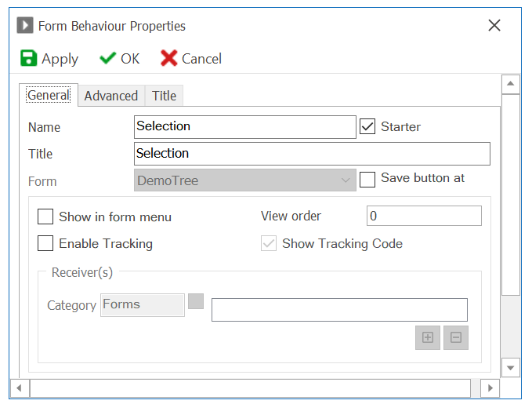Click into the Name field containing Selection
The height and width of the screenshot is (404, 532).
click(245, 127)
